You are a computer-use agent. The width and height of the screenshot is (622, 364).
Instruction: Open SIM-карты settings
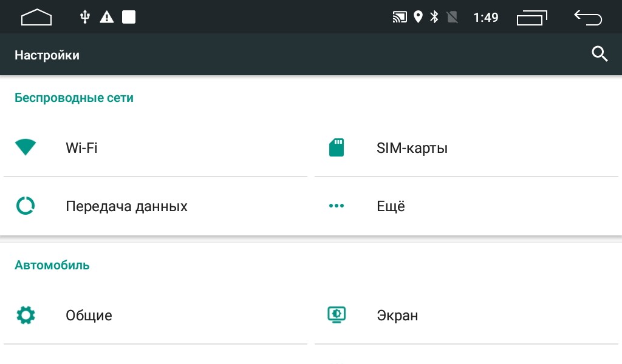tap(466, 148)
